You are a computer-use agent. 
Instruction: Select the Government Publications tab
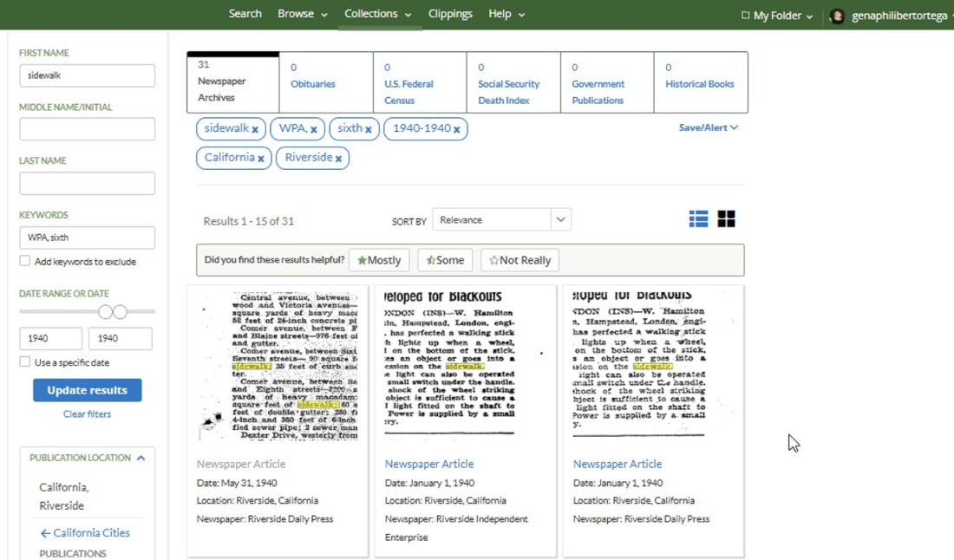click(608, 82)
